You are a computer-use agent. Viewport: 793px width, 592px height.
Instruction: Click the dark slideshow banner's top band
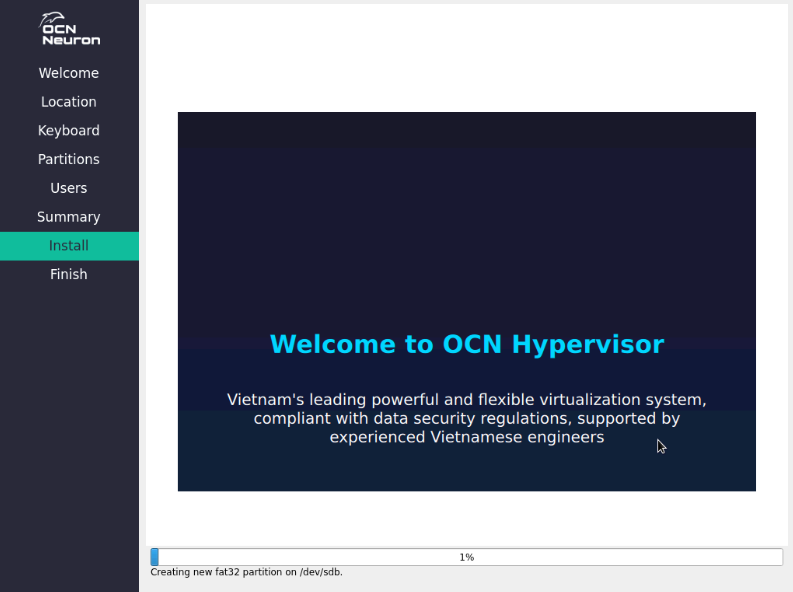(x=466, y=130)
